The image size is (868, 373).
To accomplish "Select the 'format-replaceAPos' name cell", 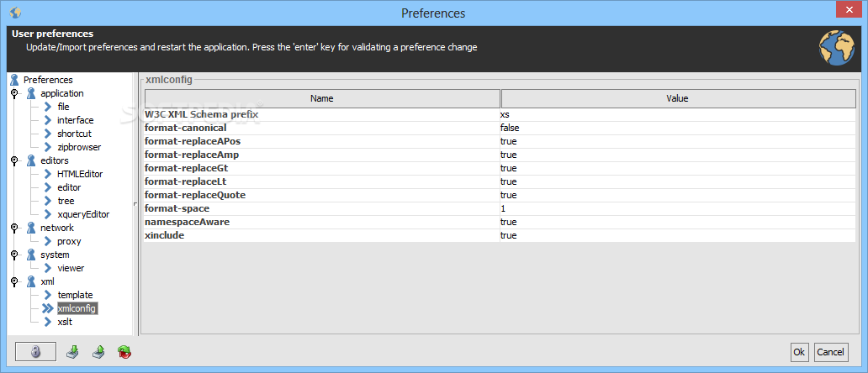I will [x=321, y=141].
